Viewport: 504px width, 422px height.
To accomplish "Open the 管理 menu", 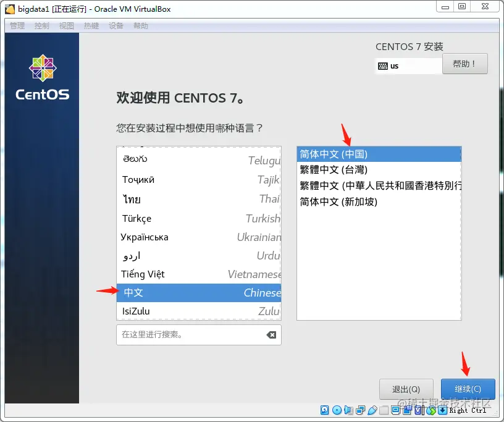I will click(x=17, y=26).
